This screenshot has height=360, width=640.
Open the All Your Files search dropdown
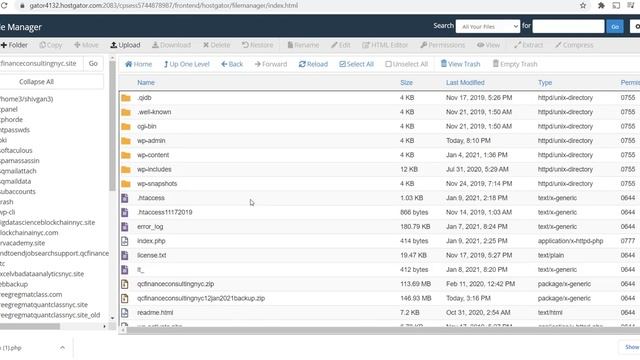click(488, 27)
